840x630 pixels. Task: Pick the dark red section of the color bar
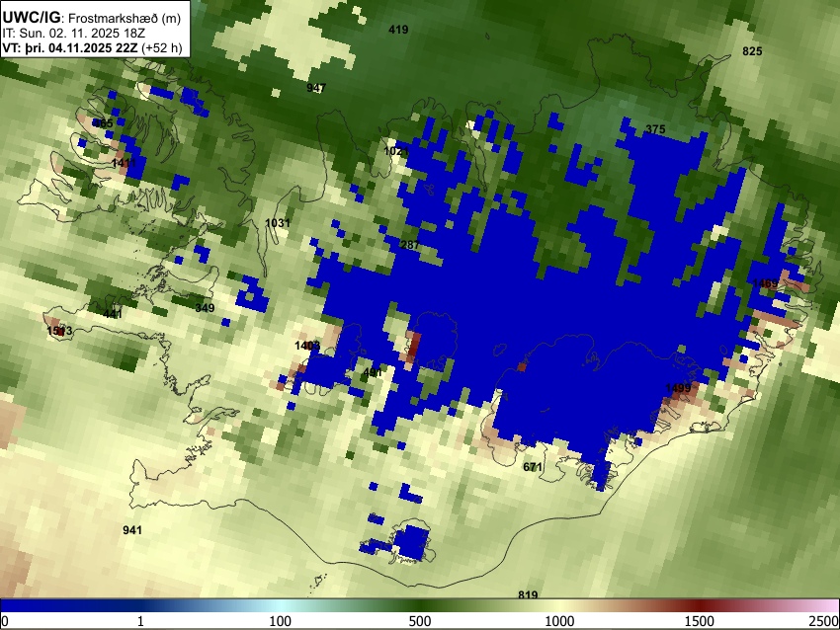pyautogui.click(x=700, y=605)
